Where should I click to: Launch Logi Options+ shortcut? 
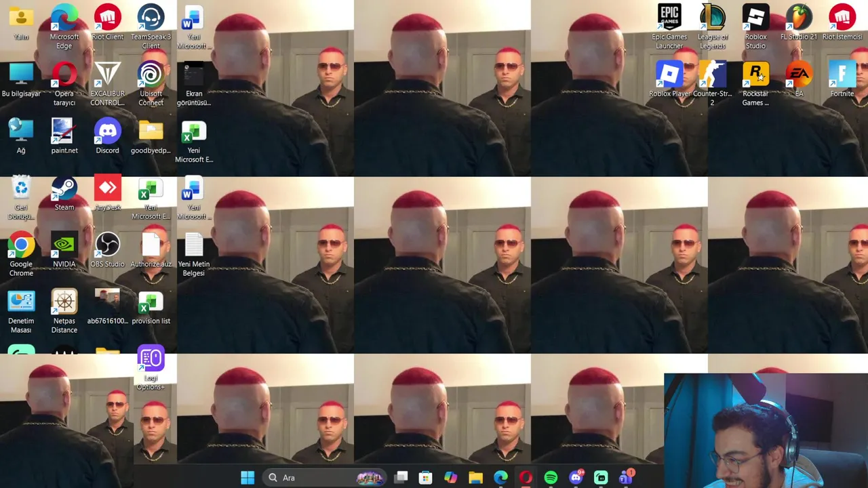coord(151,369)
